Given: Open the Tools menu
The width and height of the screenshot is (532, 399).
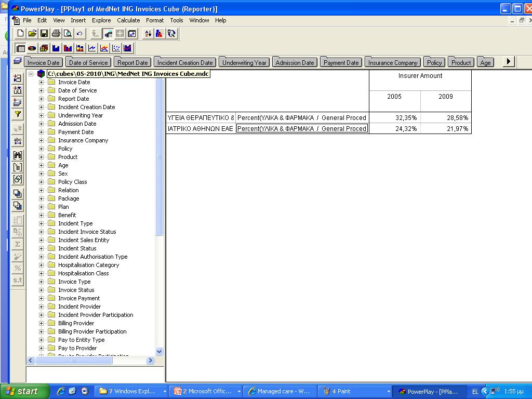Looking at the screenshot, I should click(177, 20).
